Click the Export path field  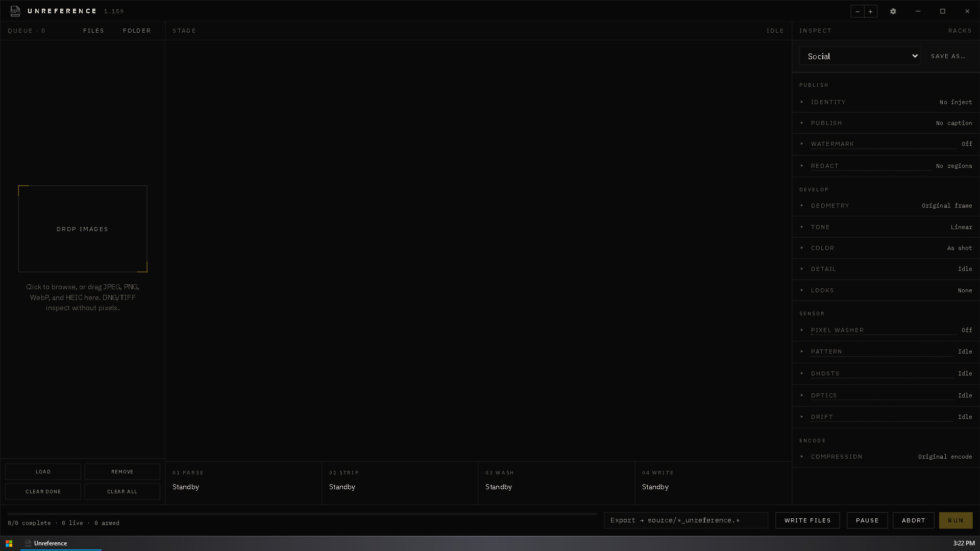pos(686,520)
